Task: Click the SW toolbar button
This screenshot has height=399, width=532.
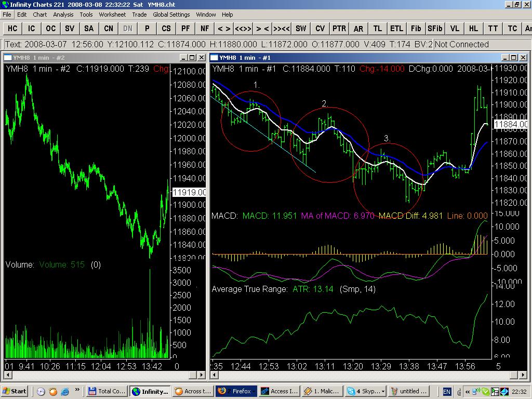Action: [301, 29]
